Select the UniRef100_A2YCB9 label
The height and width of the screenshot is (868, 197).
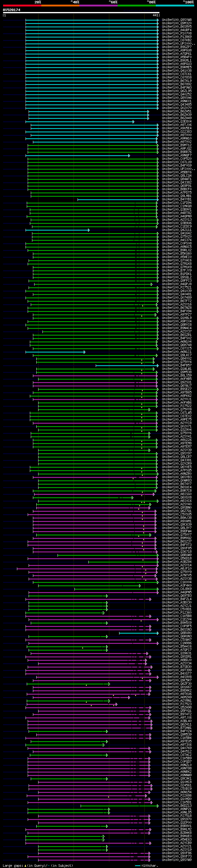tap(176, 843)
